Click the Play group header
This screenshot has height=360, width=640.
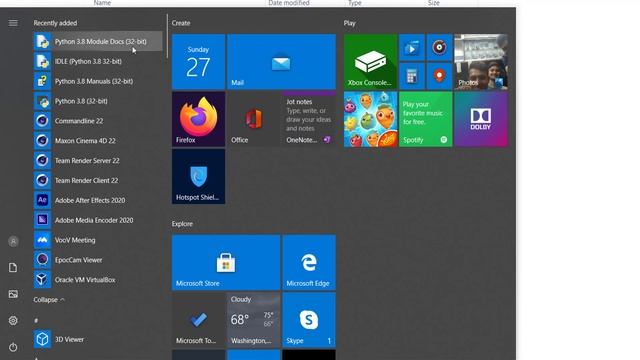click(349, 23)
